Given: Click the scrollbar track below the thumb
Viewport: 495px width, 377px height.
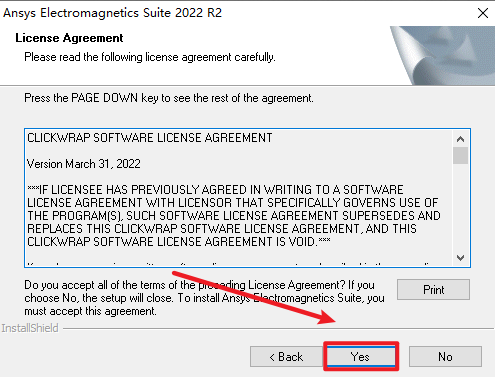Looking at the screenshot, I should [x=460, y=207].
